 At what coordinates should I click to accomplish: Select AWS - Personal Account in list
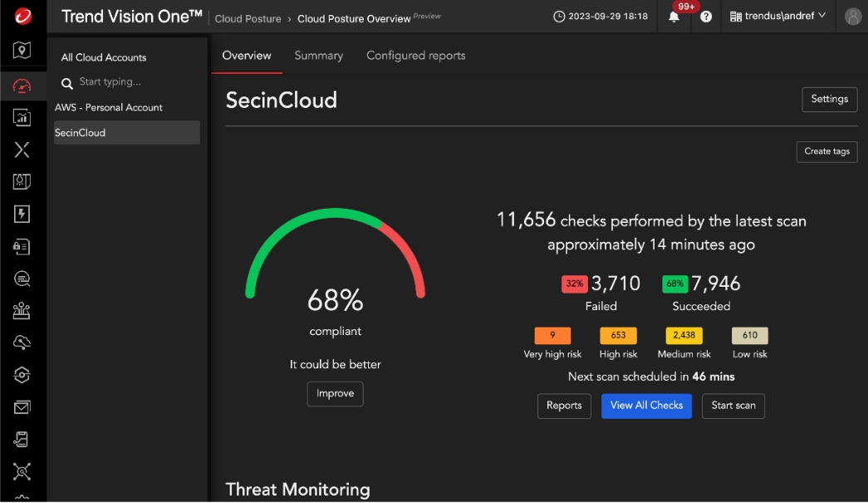click(109, 107)
